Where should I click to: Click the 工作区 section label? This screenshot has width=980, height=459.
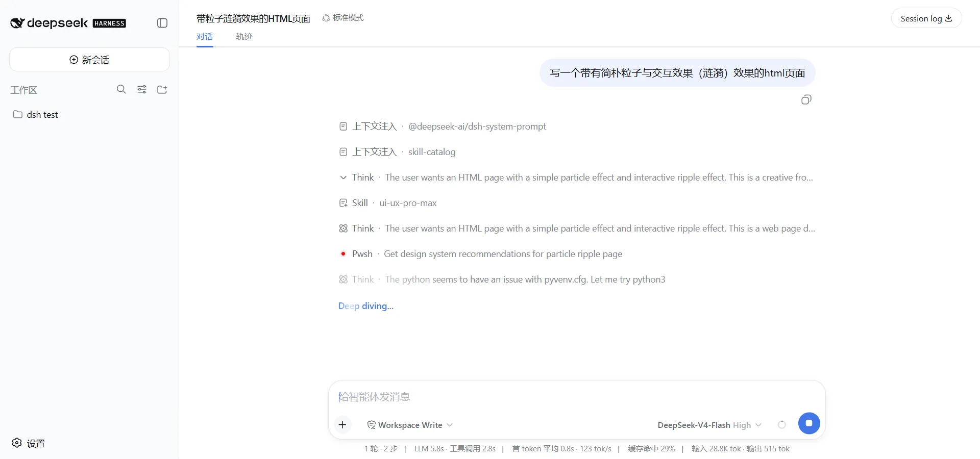click(x=24, y=90)
